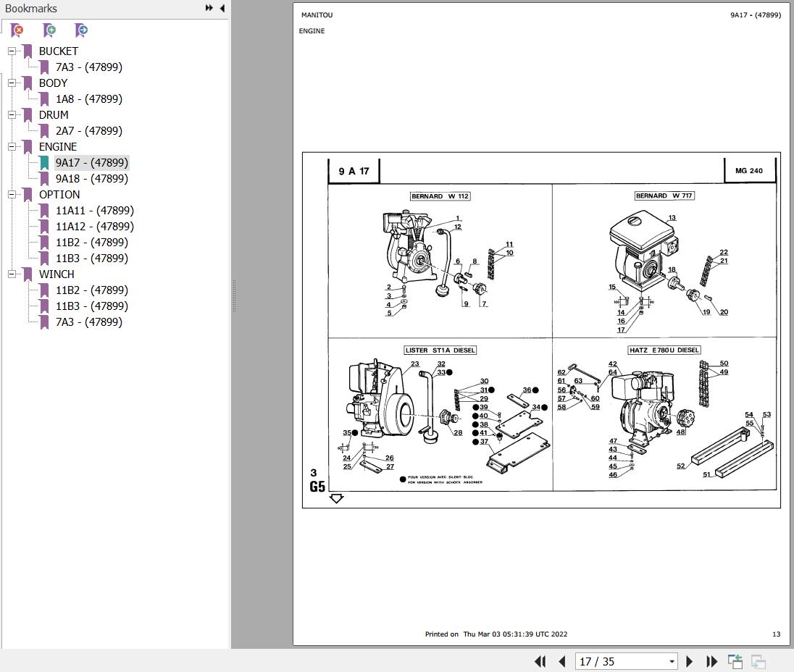The height and width of the screenshot is (672, 794).
Task: Jump to the last page
Action: [x=711, y=661]
